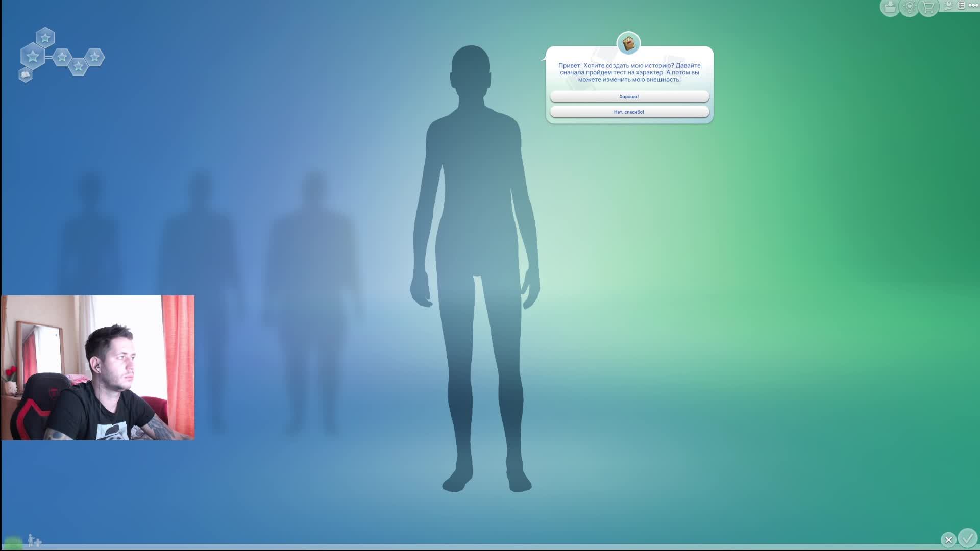Click the add Sim plus icon

(35, 540)
